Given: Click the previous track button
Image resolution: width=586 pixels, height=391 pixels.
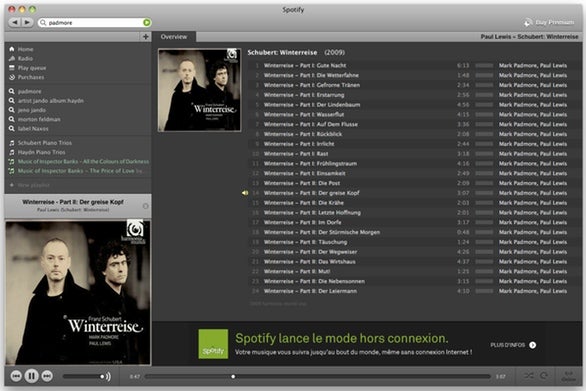Looking at the screenshot, I should pos(16,376).
